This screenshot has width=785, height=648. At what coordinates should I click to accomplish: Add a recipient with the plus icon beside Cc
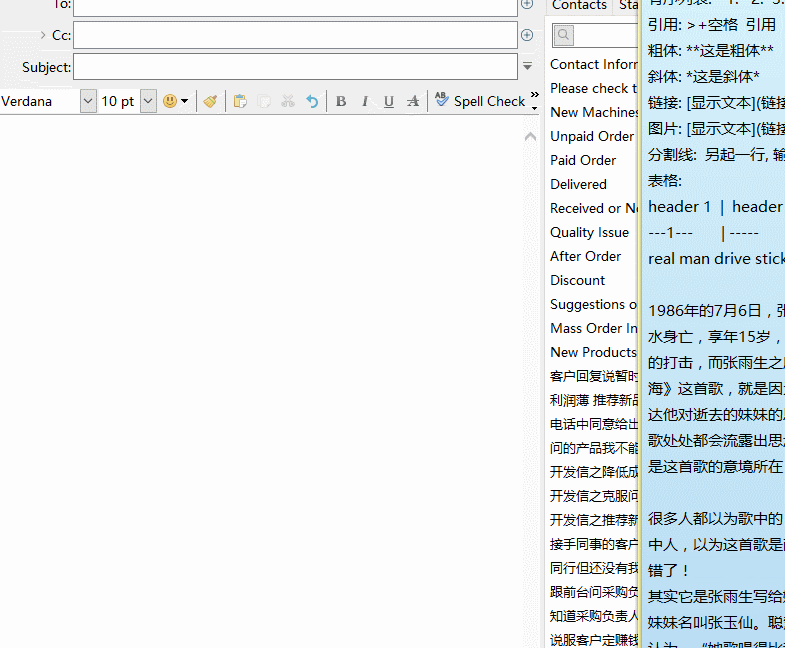point(527,35)
